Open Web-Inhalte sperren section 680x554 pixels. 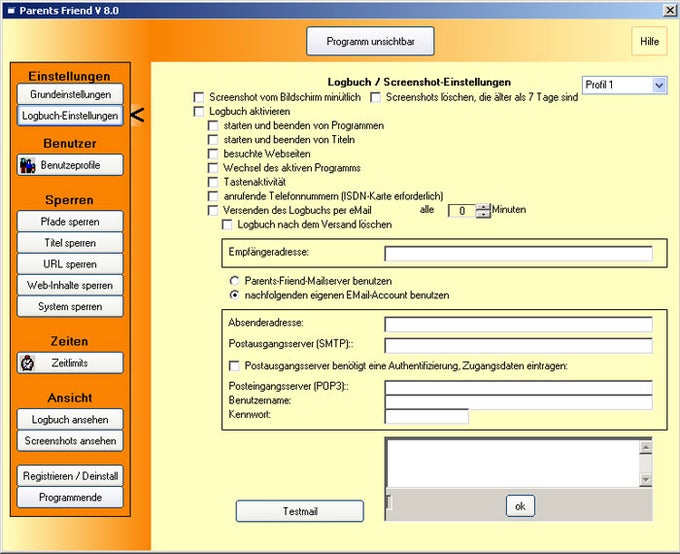pyautogui.click(x=70, y=285)
